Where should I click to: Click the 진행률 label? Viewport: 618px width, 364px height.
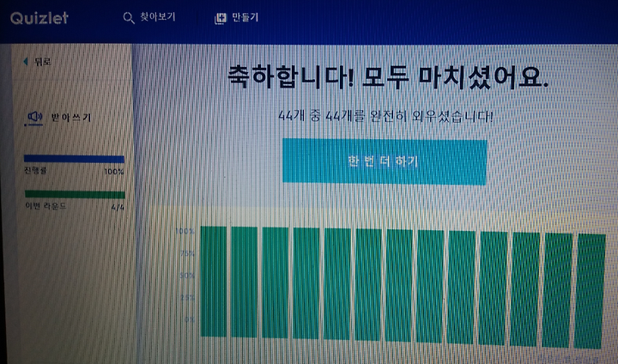tap(35, 170)
